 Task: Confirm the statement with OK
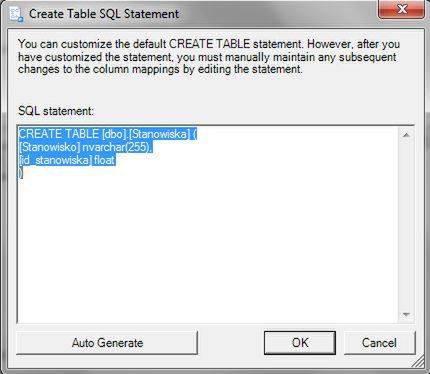(x=300, y=343)
